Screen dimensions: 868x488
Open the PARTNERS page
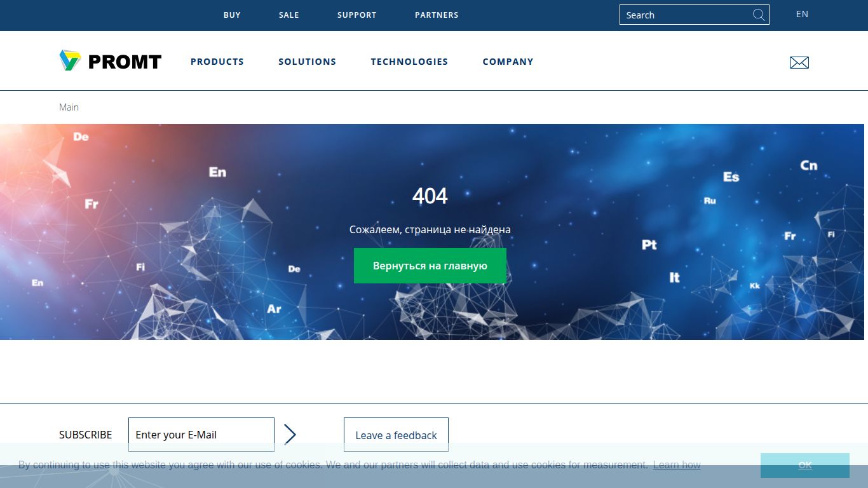coord(437,15)
